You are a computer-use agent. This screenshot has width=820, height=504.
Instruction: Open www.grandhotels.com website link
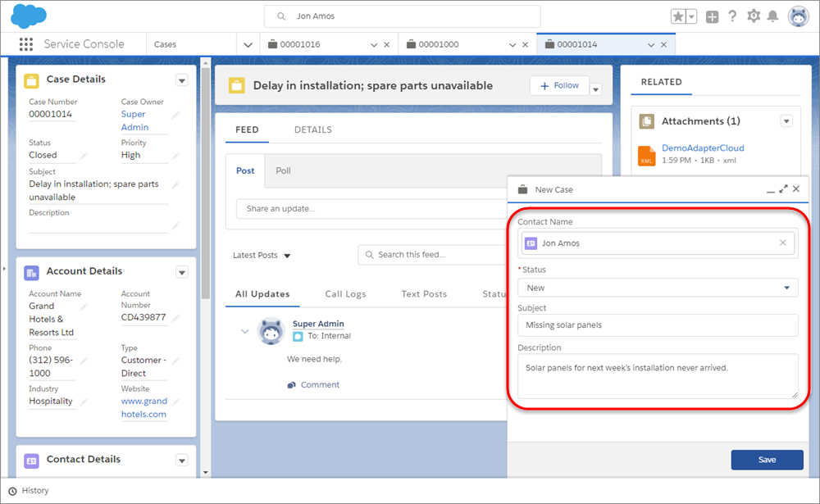(x=144, y=408)
